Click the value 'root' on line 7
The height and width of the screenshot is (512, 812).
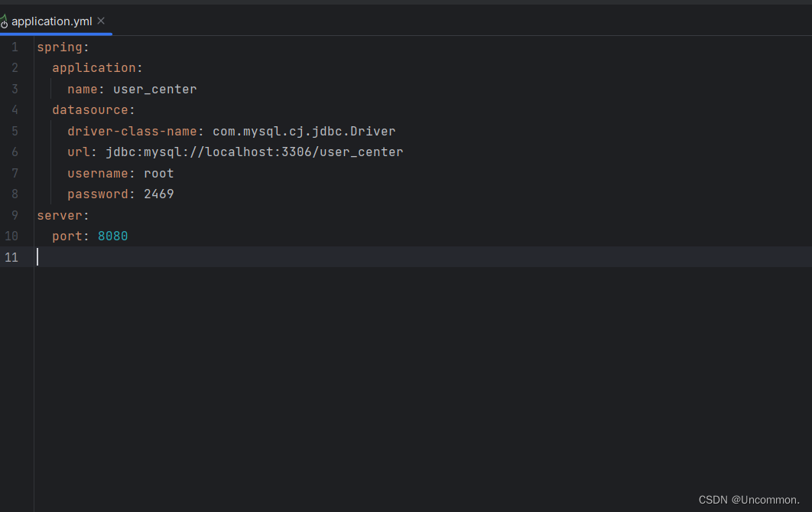[x=158, y=173]
